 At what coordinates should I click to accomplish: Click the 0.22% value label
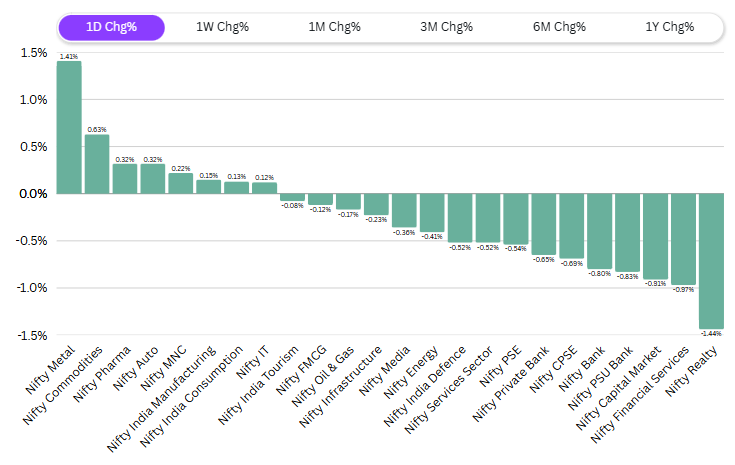pyautogui.click(x=180, y=168)
